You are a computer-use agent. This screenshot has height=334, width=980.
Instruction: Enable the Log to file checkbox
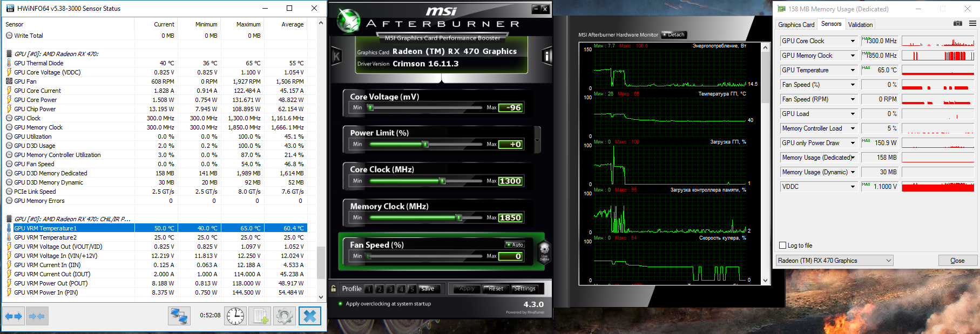tap(782, 246)
